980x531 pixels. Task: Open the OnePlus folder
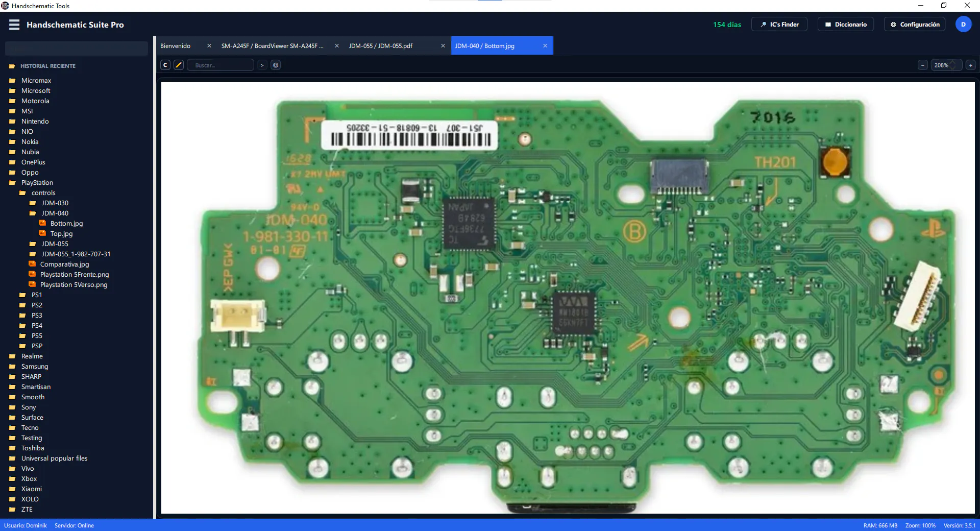33,162
